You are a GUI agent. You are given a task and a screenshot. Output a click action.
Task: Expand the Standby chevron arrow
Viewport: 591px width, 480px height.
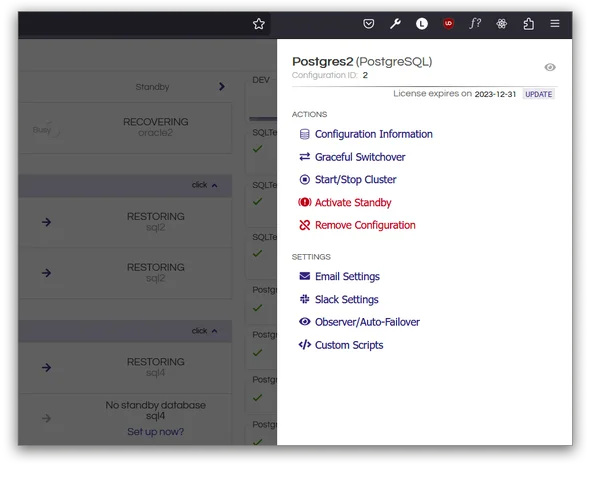[222, 87]
